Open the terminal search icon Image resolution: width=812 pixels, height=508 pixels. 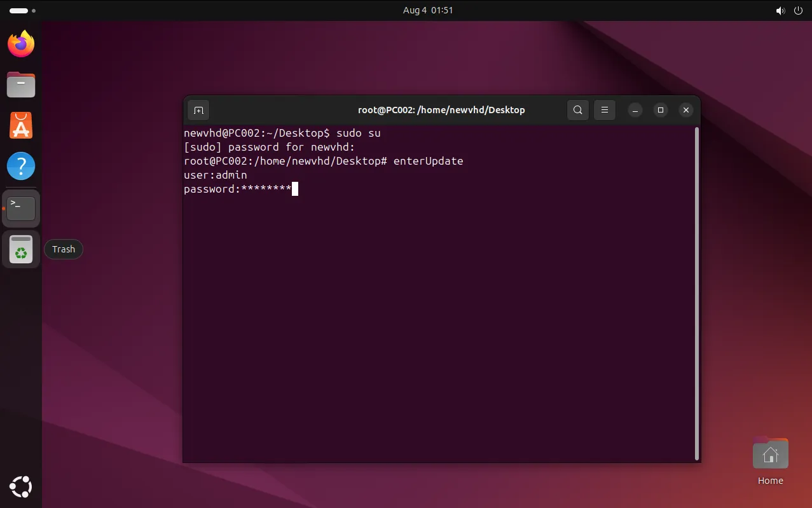click(x=577, y=110)
